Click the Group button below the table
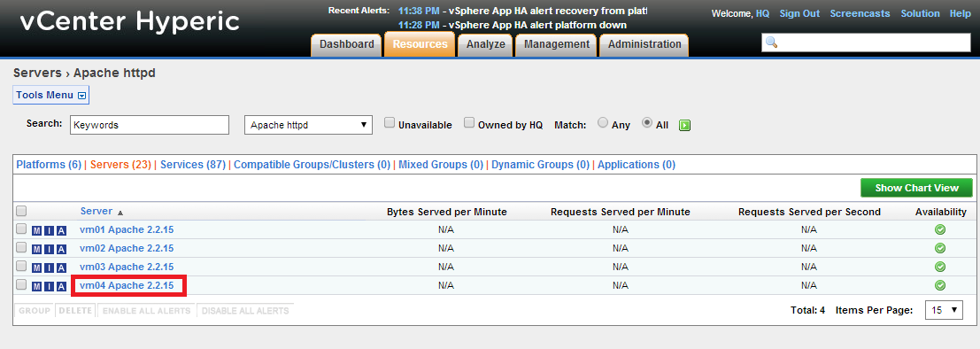The image size is (980, 349). pyautogui.click(x=34, y=311)
